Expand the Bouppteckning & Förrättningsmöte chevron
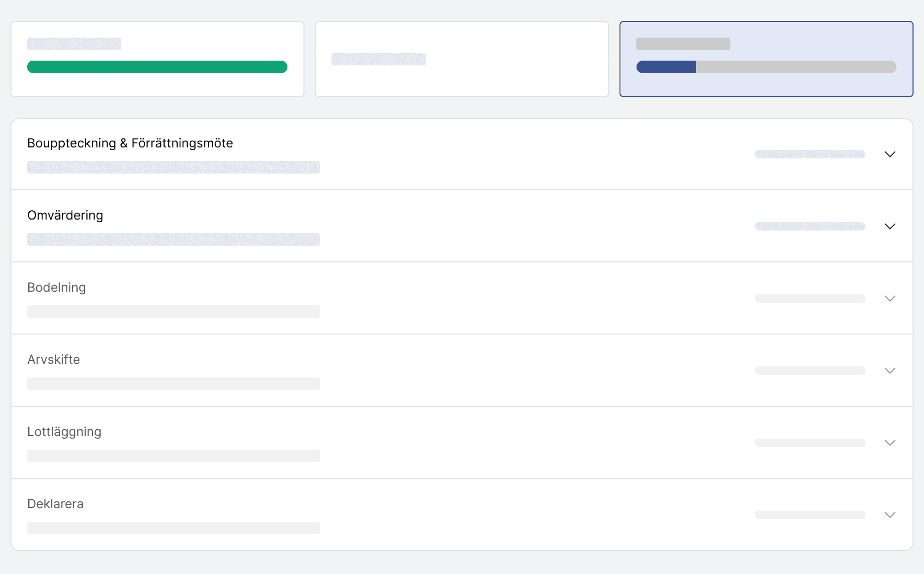The width and height of the screenshot is (924, 574). click(890, 154)
